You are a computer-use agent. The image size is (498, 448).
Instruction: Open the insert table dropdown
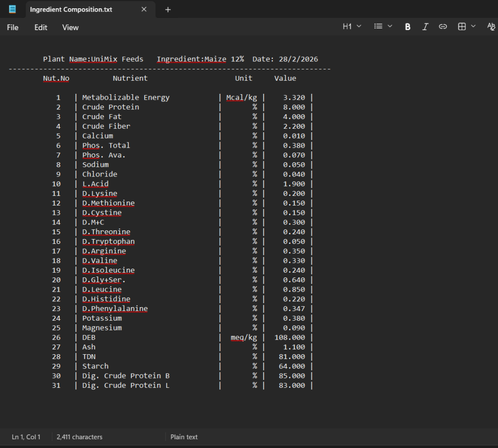coord(466,27)
